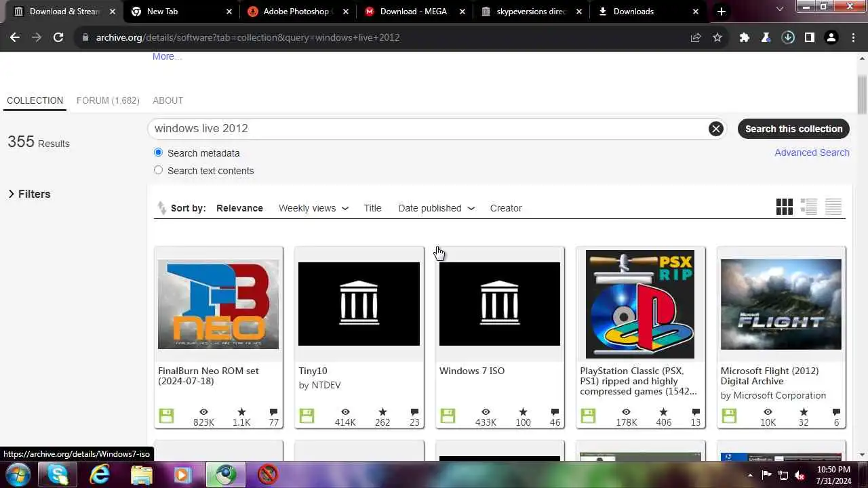868x488 pixels.
Task: Toggle sort direction arrows beside Sort by
Action: tap(161, 208)
